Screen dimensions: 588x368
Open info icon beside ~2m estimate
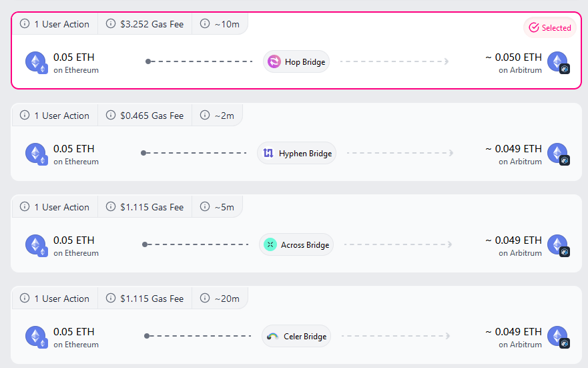pos(205,115)
